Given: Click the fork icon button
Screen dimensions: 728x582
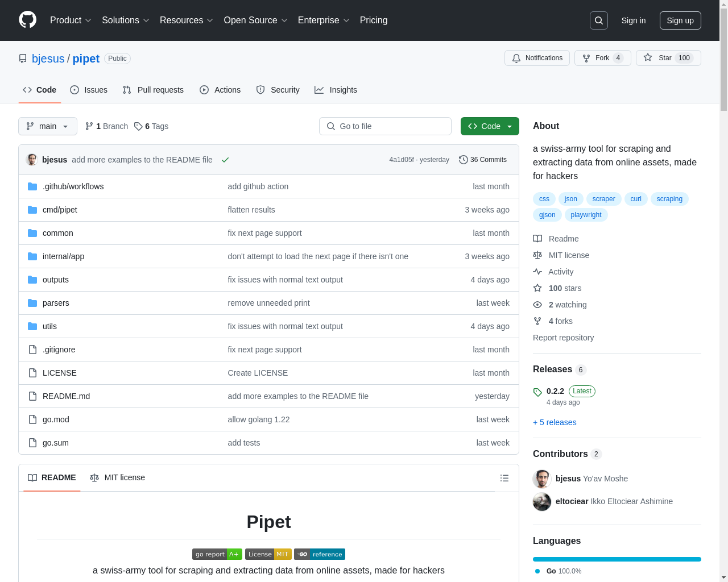Looking at the screenshot, I should tap(586, 58).
